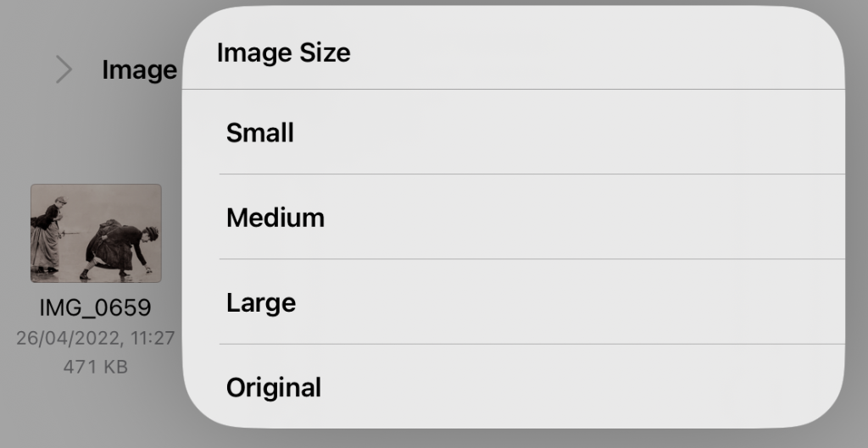Choose Small image size
Image resolution: width=868 pixels, height=448 pixels.
pos(260,133)
